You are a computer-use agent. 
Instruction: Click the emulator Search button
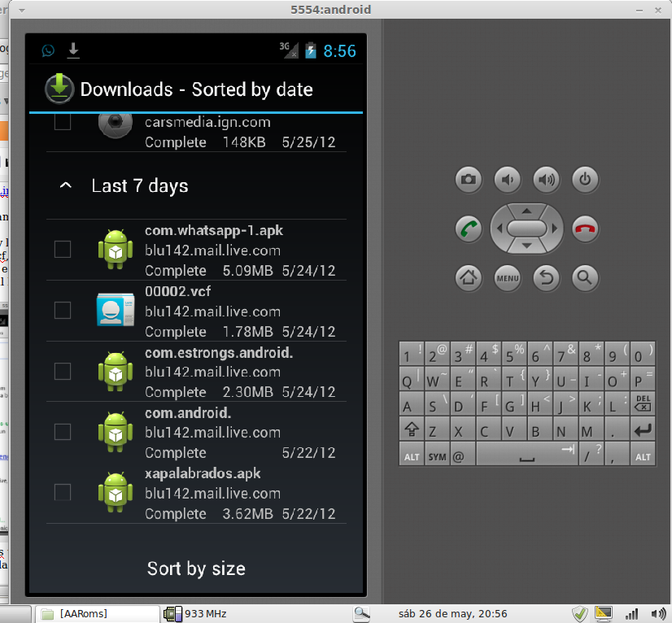point(586,278)
